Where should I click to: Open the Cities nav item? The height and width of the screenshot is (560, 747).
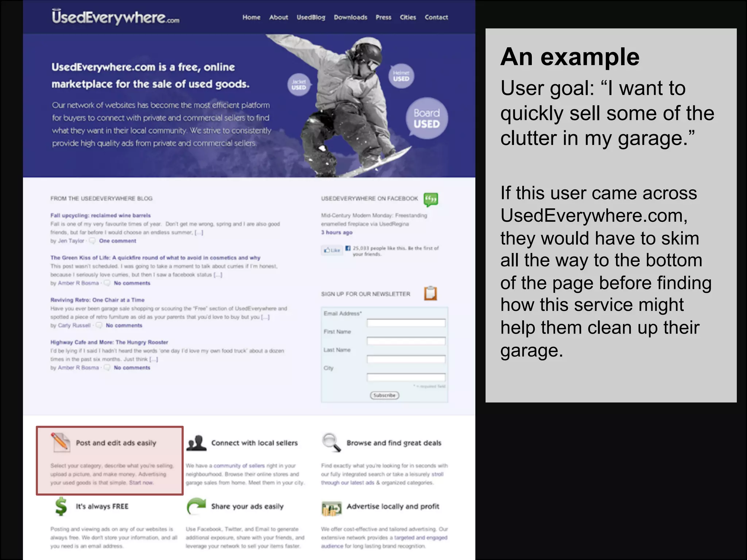408,17
